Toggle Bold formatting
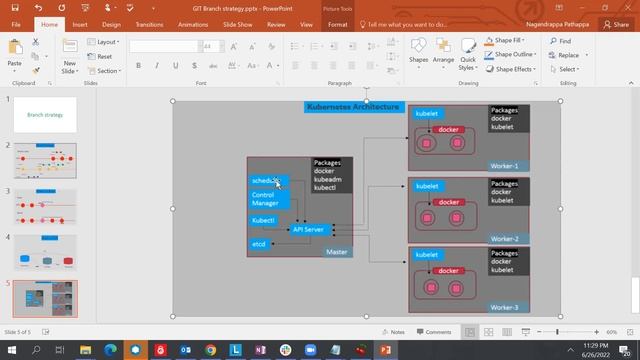Screen dimensions: 640x360 tap(138, 66)
